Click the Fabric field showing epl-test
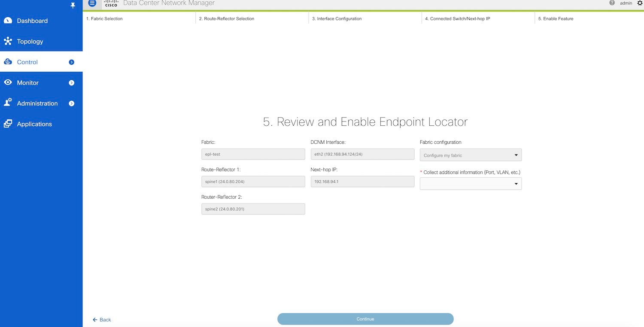This screenshot has height=327, width=644. pos(253,154)
